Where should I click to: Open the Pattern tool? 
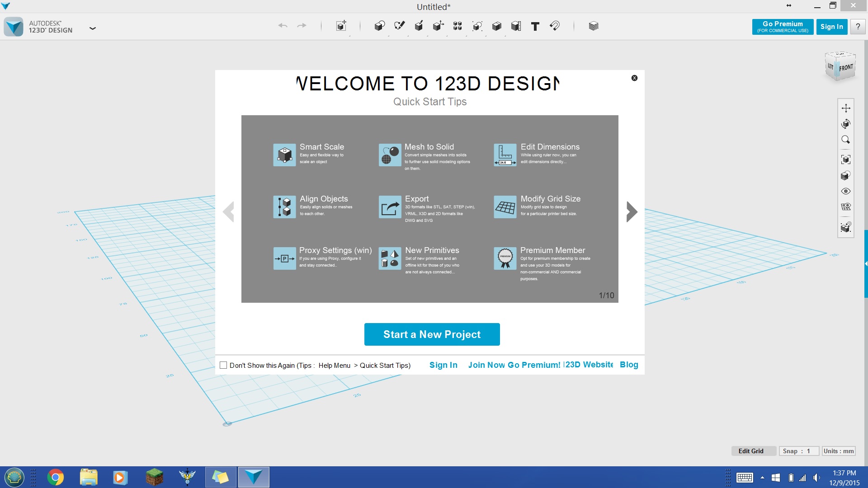point(458,26)
